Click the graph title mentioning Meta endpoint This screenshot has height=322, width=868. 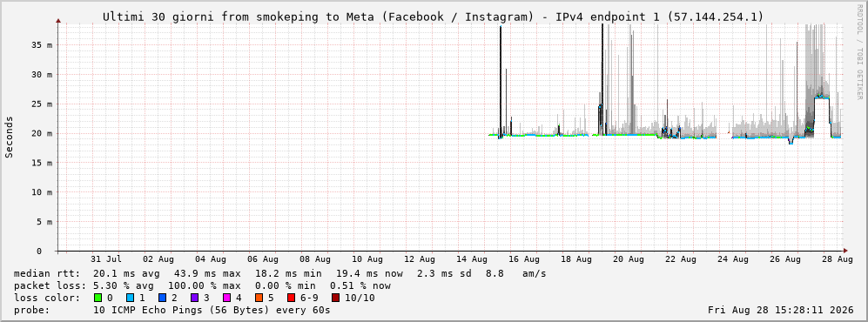[433, 17]
